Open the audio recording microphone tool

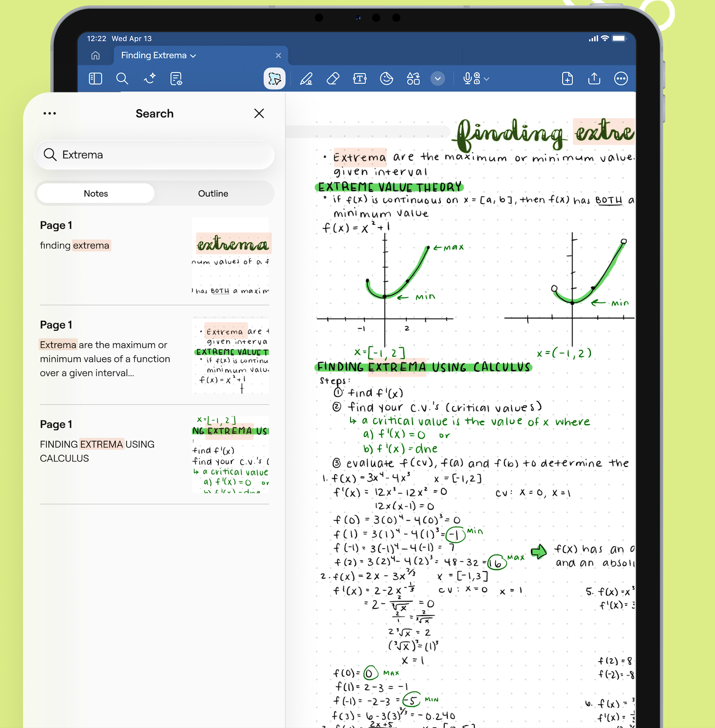(x=472, y=79)
